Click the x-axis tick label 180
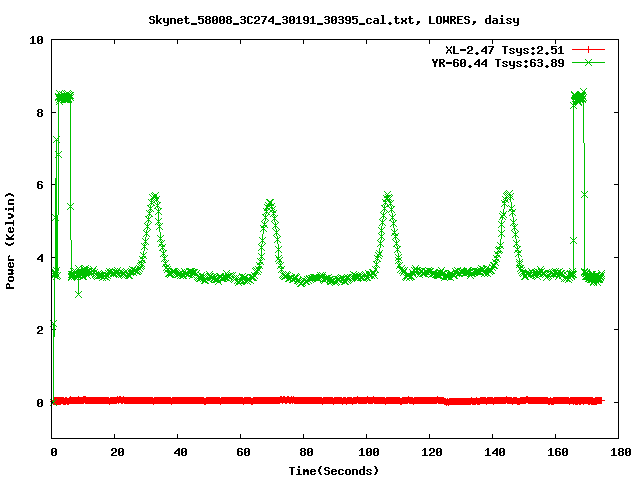This screenshot has width=640, height=480. (x=621, y=452)
